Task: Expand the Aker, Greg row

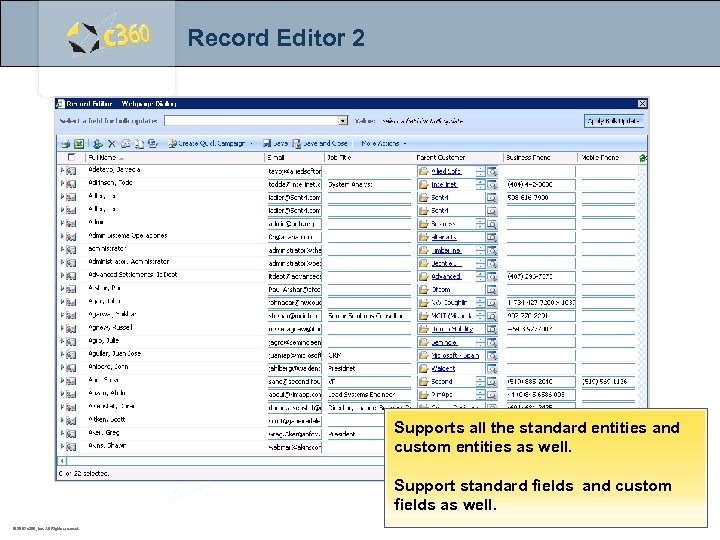Action: pos(62,433)
